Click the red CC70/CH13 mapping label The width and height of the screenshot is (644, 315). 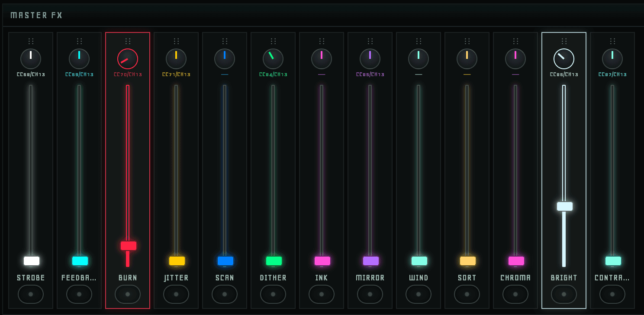pos(128,74)
